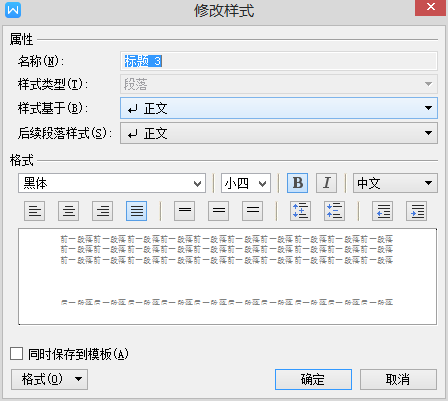Click 确定 button
Viewport: 448px width, 401px height.
coord(313,379)
